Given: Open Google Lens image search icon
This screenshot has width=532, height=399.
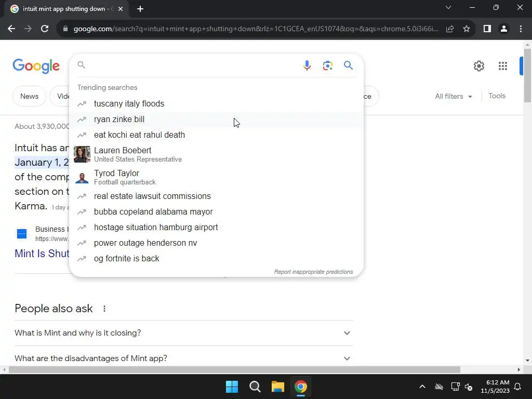Looking at the screenshot, I should [x=327, y=65].
